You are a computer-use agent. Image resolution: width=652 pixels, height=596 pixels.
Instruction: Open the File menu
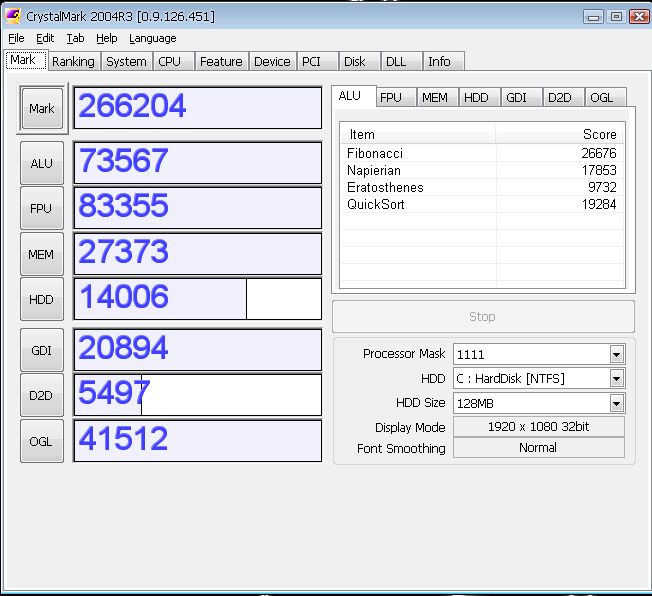click(x=16, y=38)
